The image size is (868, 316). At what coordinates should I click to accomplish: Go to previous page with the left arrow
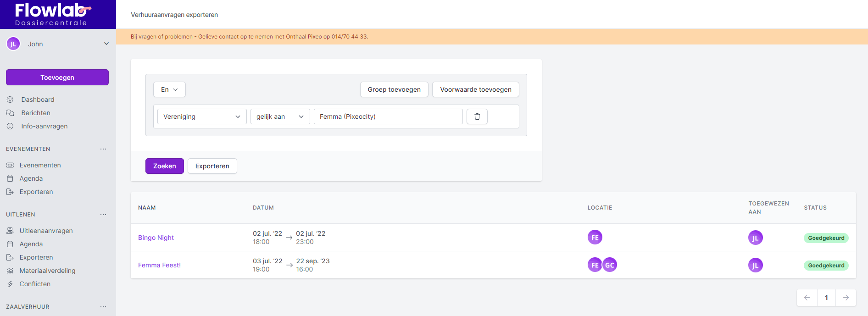(807, 298)
